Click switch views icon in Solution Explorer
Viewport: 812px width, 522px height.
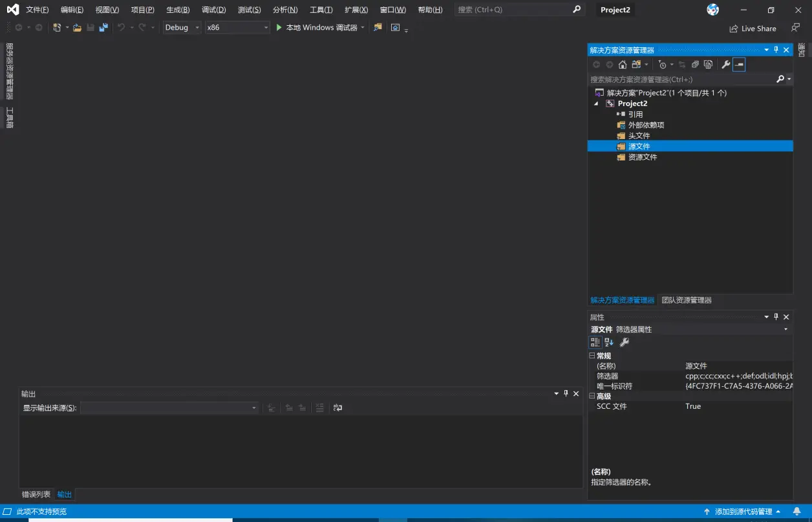tap(636, 65)
